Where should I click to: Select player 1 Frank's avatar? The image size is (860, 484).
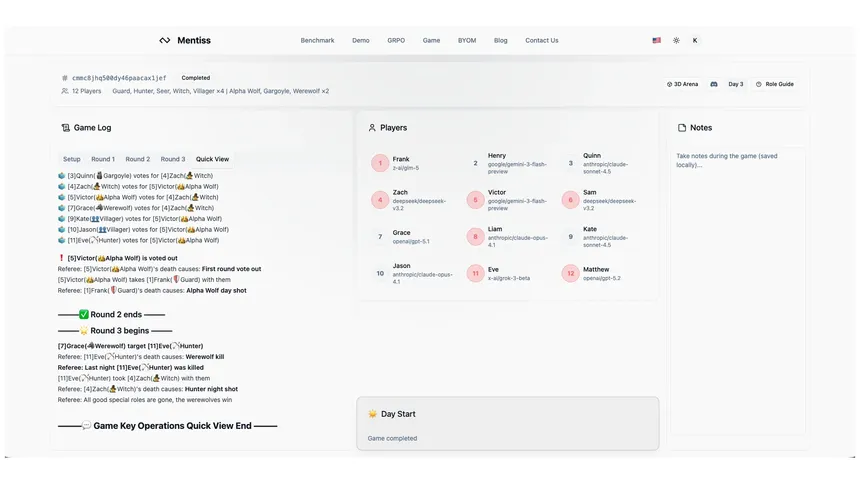[380, 163]
